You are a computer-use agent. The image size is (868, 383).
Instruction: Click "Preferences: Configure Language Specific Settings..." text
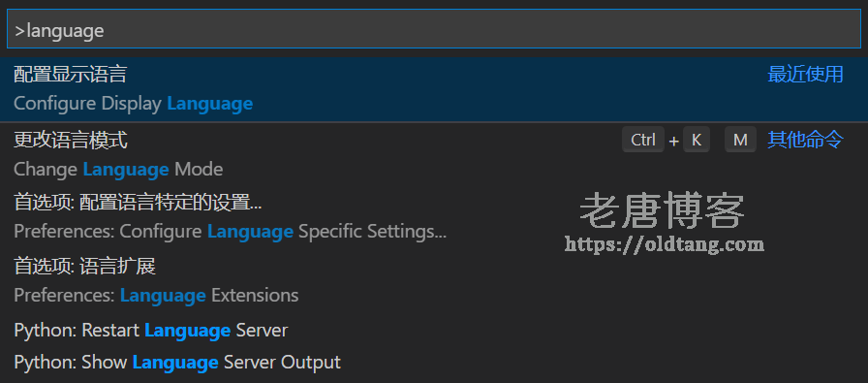click(x=230, y=232)
